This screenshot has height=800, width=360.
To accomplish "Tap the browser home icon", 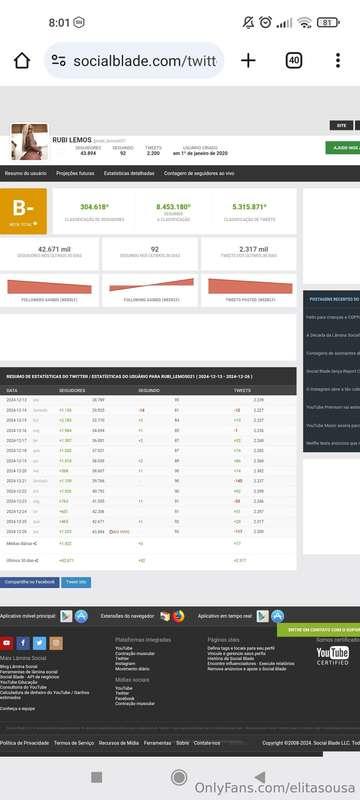I will click(x=22, y=61).
